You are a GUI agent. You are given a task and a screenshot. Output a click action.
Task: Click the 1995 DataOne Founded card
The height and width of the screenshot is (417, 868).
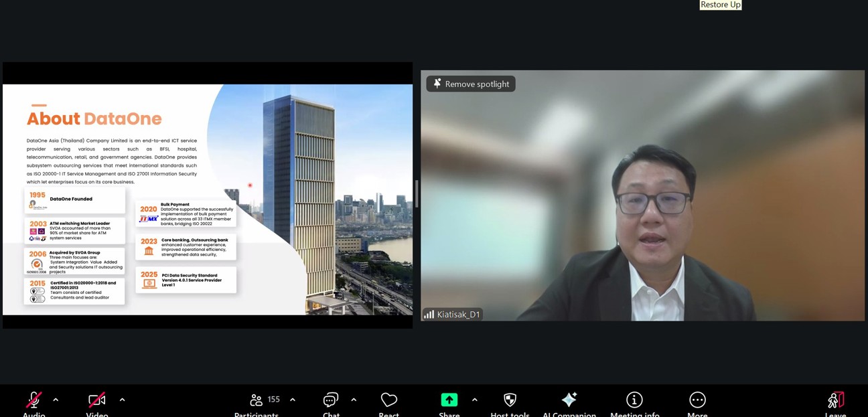[x=75, y=199]
